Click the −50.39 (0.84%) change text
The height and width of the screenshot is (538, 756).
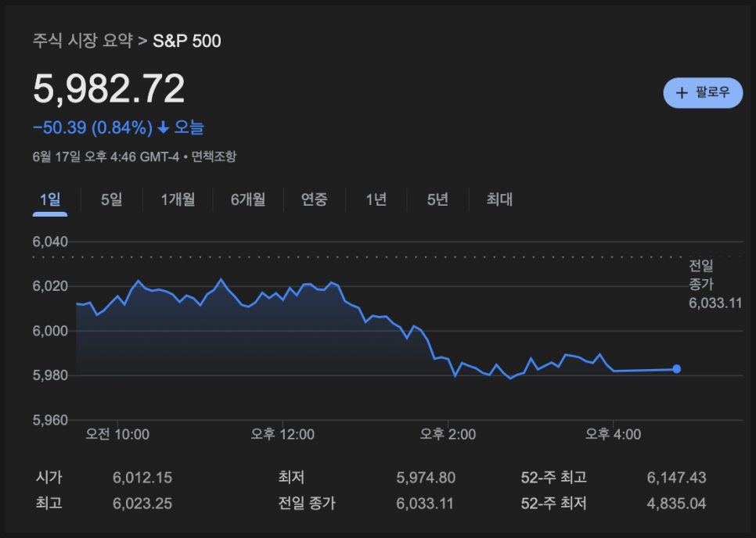(92, 127)
